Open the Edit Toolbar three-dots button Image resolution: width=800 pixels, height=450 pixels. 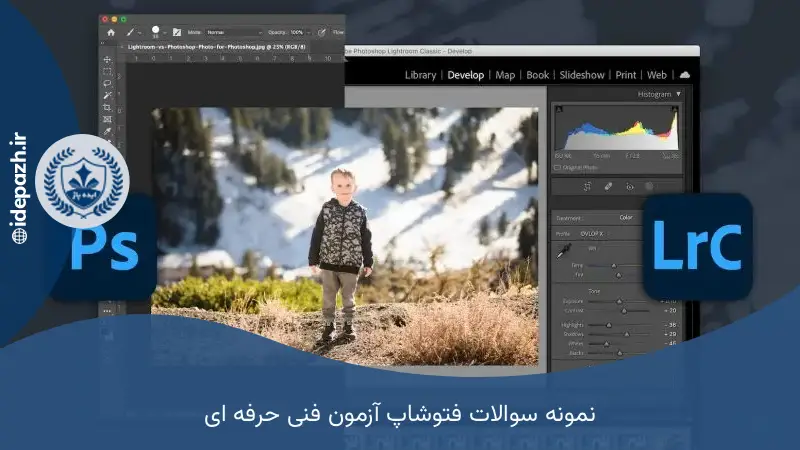tap(107, 311)
